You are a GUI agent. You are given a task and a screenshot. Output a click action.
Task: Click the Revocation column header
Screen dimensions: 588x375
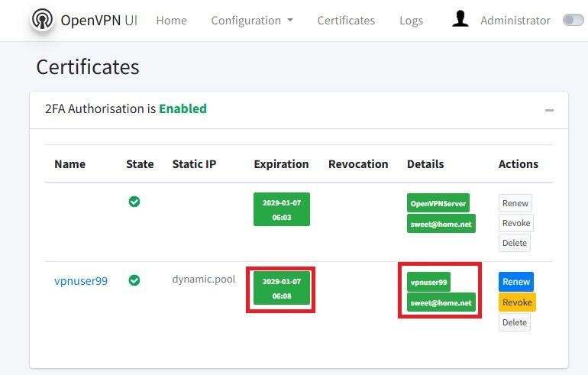pos(358,164)
